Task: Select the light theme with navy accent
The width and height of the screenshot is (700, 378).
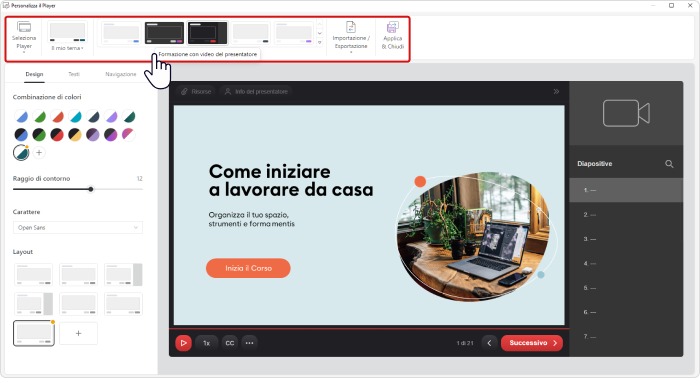Action: tap(250, 33)
